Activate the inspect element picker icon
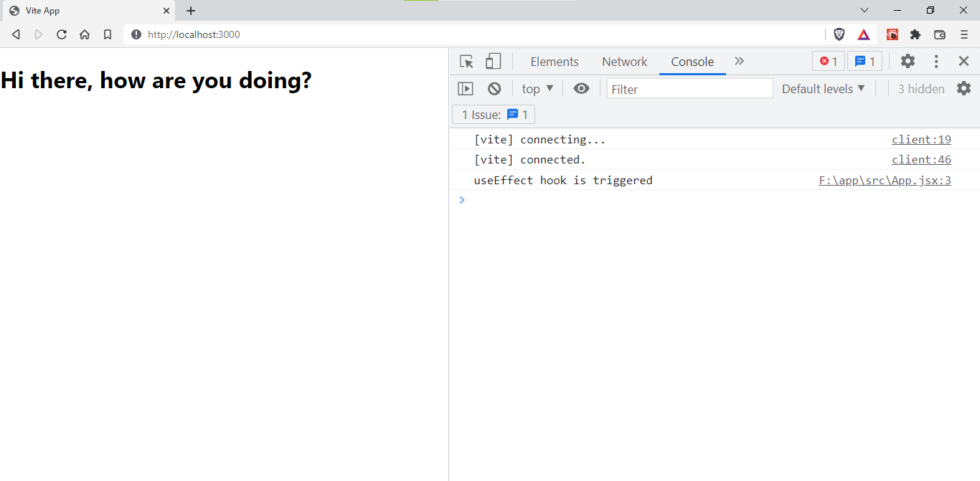980x481 pixels. pyautogui.click(x=466, y=62)
